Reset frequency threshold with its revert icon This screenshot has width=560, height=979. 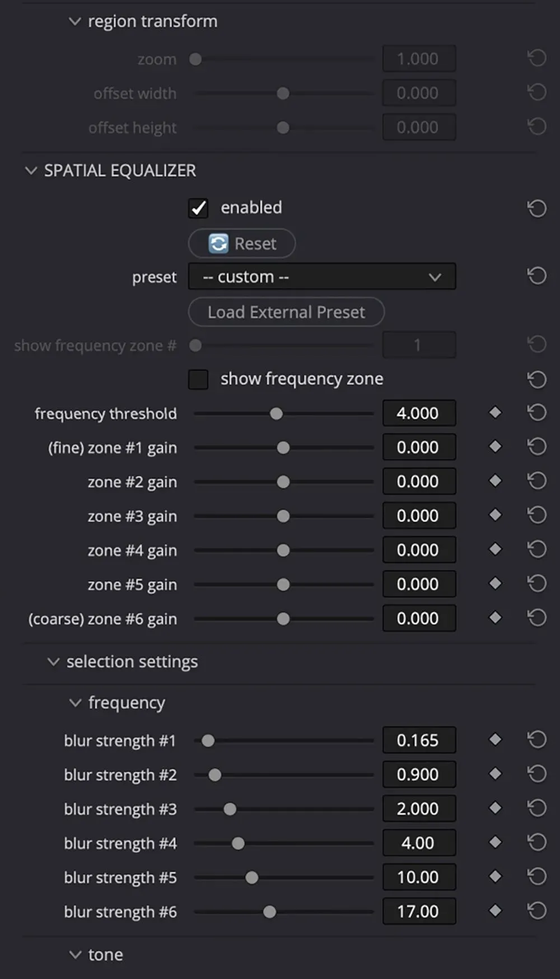coord(536,413)
